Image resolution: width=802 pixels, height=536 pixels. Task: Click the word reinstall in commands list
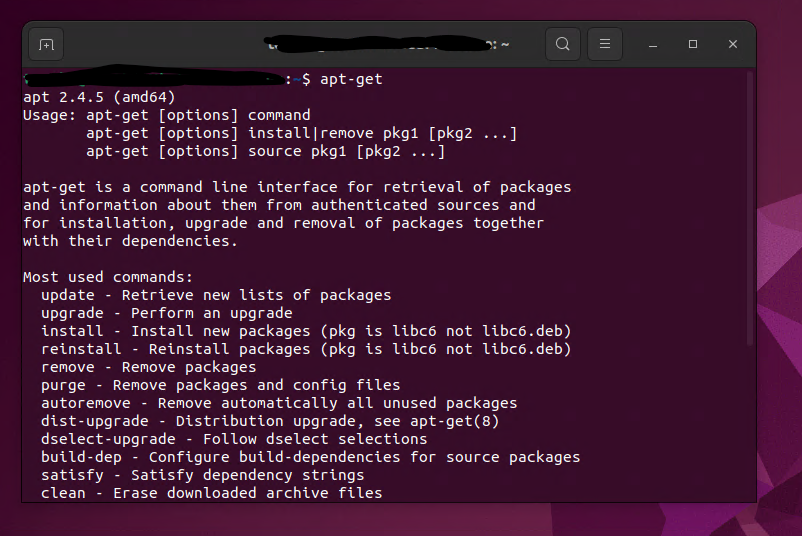pos(81,349)
